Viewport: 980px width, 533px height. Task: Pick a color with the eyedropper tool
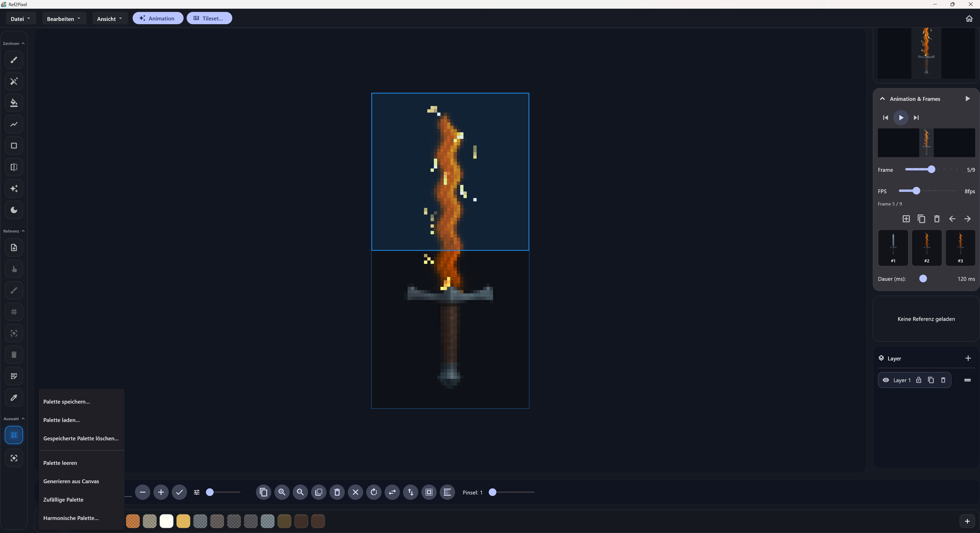tap(14, 397)
